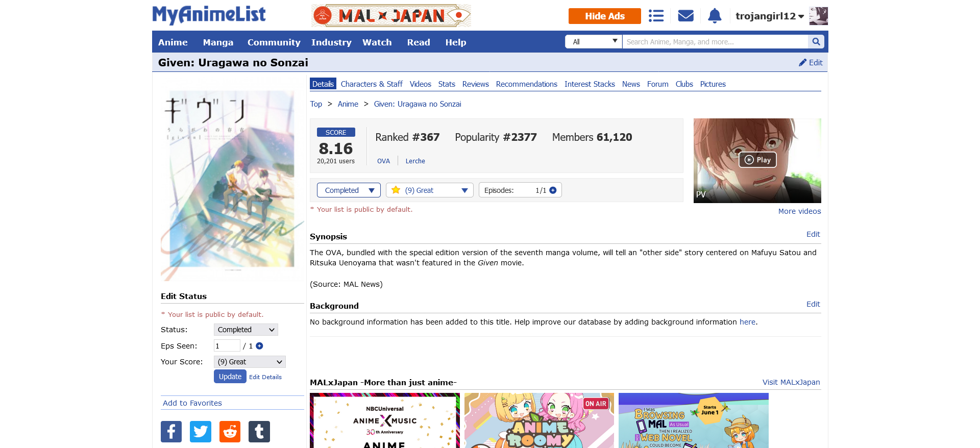Open the Completed status dropdown near score
The width and height of the screenshot is (980, 448).
point(349,190)
